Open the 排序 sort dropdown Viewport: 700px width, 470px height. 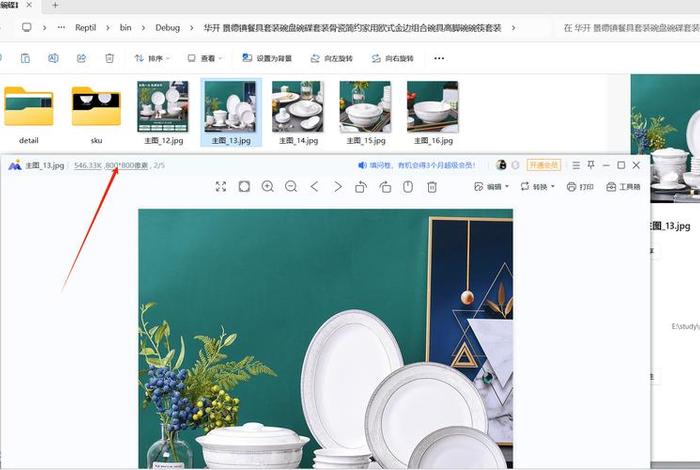tap(153, 59)
